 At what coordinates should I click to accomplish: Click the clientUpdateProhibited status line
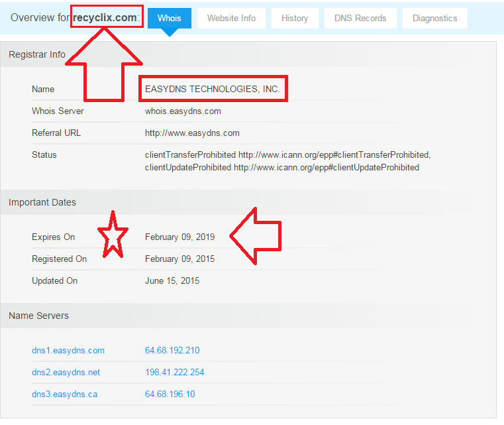tap(282, 167)
